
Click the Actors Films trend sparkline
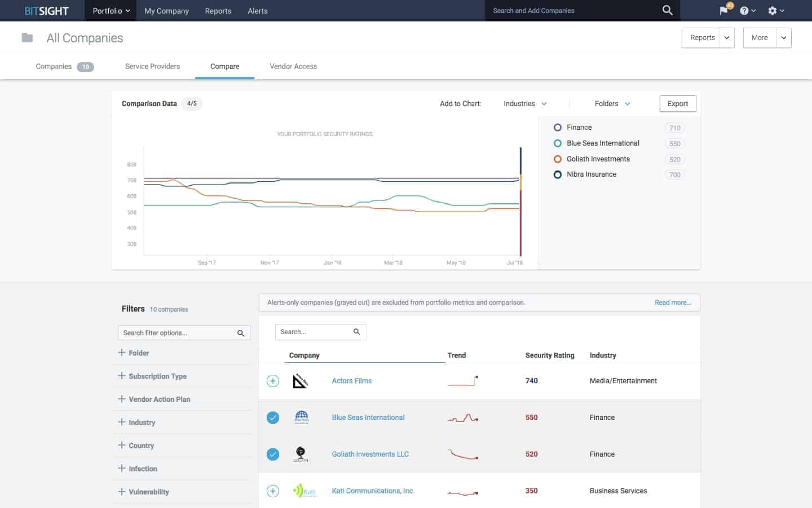point(463,381)
